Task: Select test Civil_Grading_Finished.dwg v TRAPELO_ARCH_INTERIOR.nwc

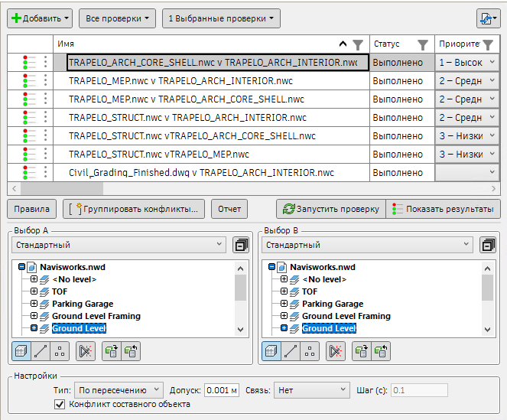Action: pyautogui.click(x=201, y=173)
